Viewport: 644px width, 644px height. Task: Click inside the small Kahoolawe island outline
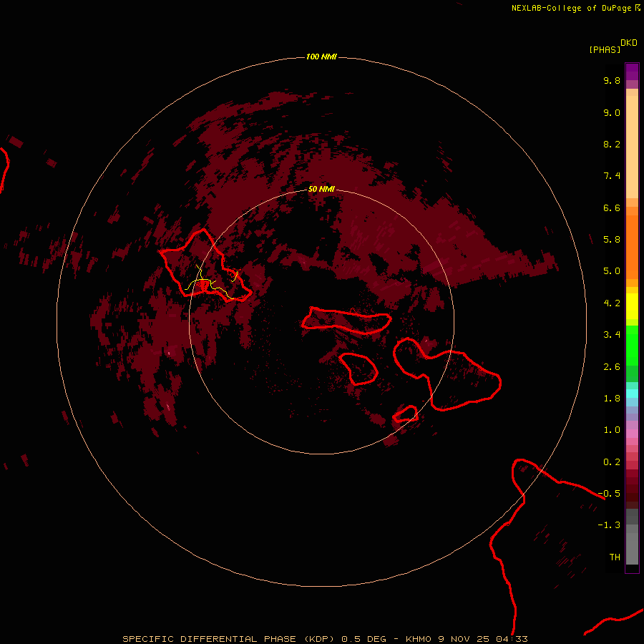click(406, 414)
